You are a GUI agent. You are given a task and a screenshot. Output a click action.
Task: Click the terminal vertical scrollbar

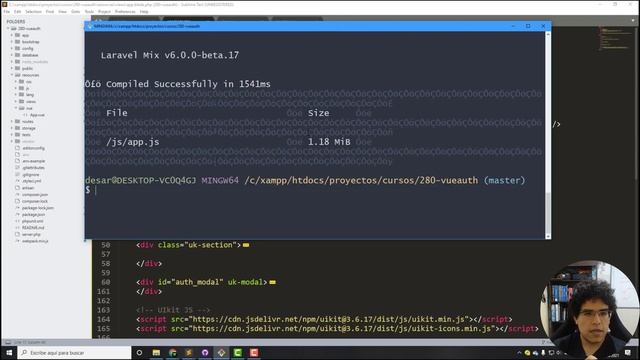[548, 135]
